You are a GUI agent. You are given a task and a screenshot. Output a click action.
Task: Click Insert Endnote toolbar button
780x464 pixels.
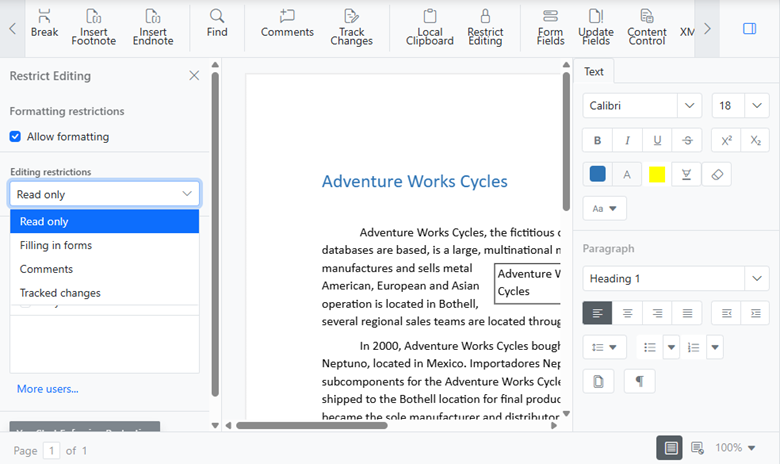pyautogui.click(x=153, y=27)
